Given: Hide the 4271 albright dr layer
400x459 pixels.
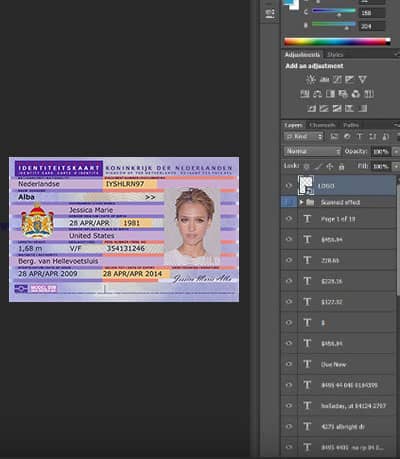Looking at the screenshot, I should pyautogui.click(x=289, y=426).
